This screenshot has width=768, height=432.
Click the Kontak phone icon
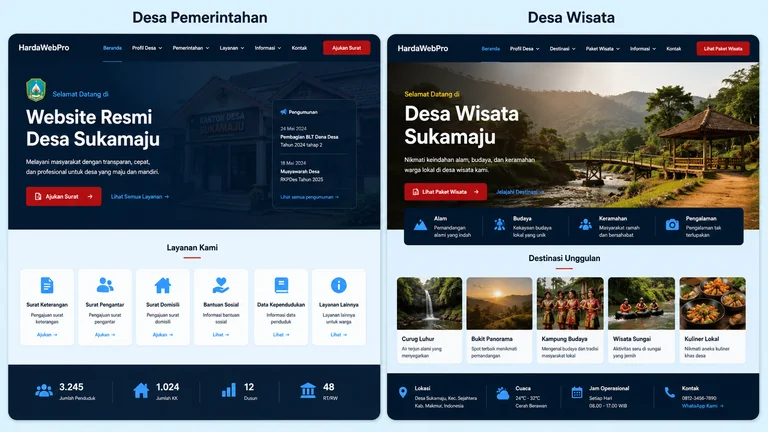(x=670, y=392)
